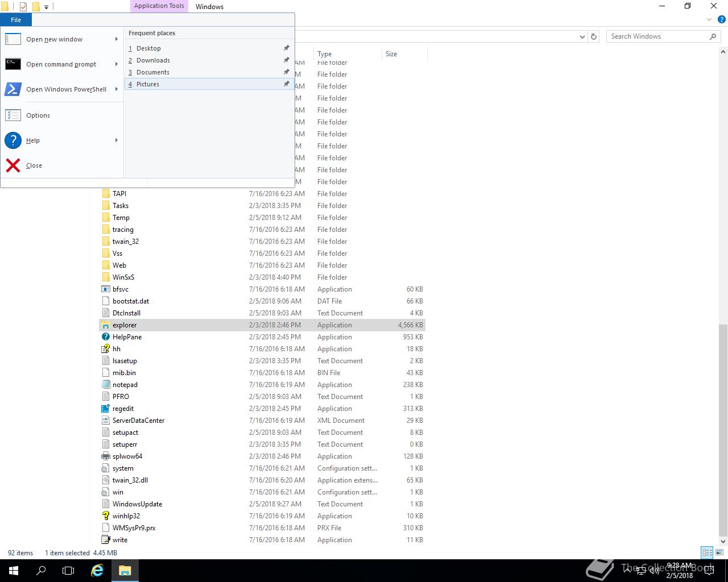Select the system configuration settings icon
728x582 pixels.
point(105,468)
